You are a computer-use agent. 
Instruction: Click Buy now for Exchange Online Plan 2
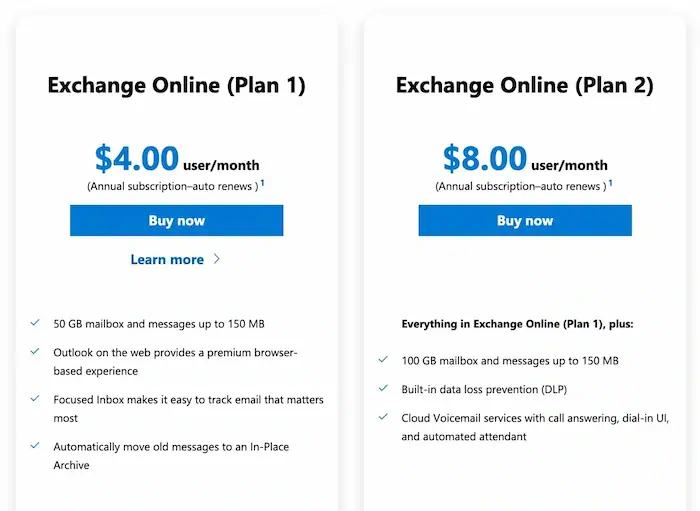(524, 221)
